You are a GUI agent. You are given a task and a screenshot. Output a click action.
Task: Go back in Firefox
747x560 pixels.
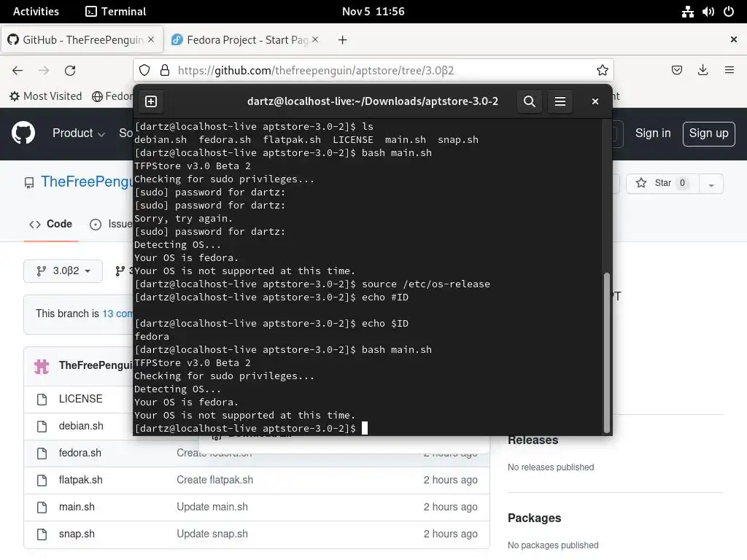click(18, 71)
